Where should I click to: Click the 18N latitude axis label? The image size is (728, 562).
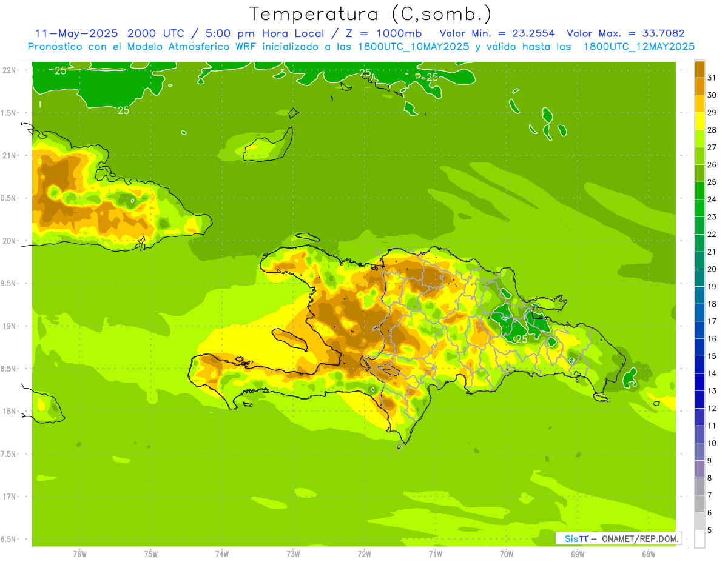9,412
